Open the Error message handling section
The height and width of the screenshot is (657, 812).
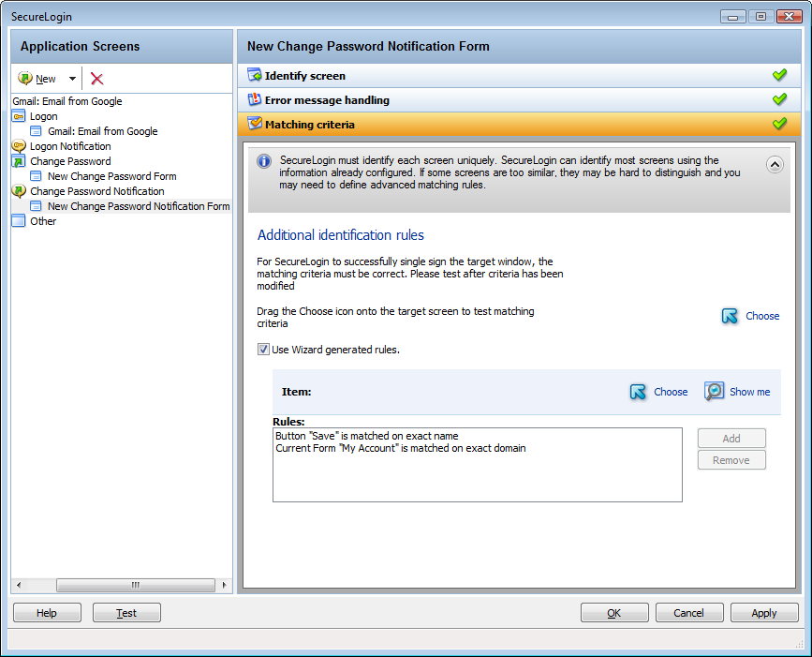[519, 100]
